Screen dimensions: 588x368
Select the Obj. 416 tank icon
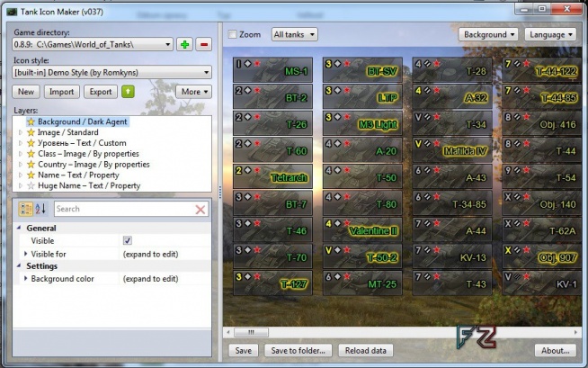coord(542,123)
